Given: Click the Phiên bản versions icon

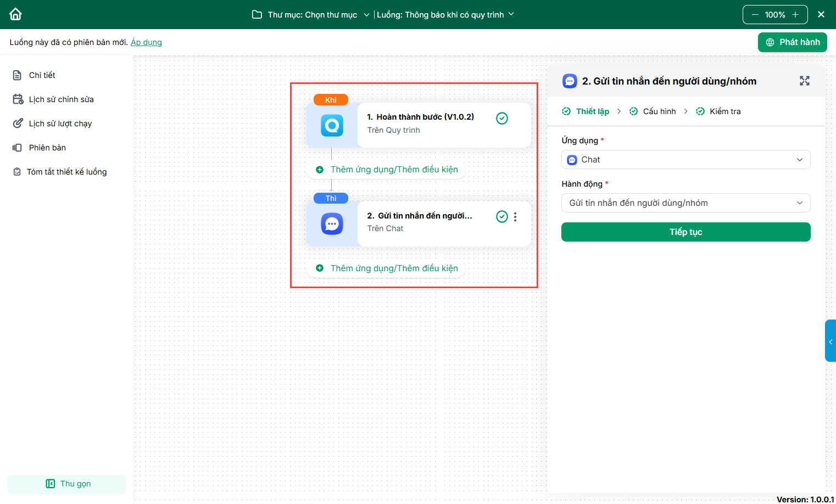Looking at the screenshot, I should click(18, 148).
